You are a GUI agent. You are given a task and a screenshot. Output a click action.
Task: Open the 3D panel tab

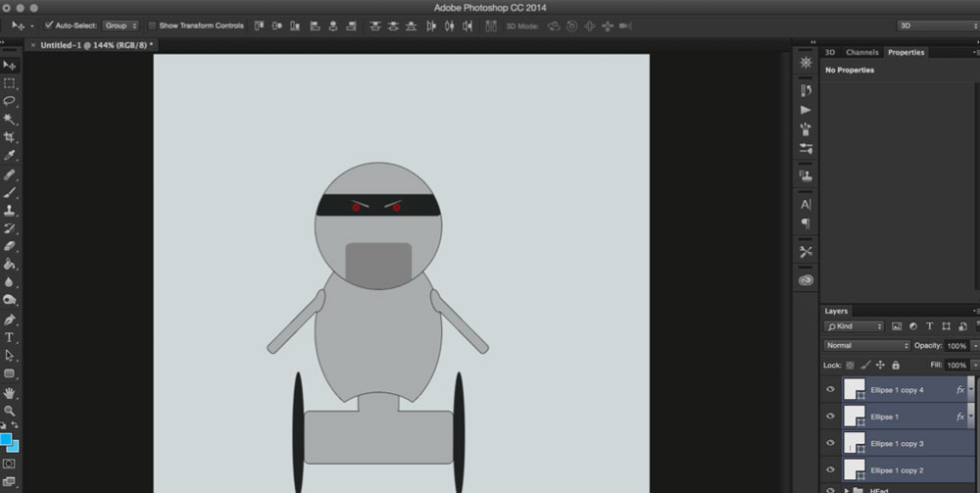(830, 52)
